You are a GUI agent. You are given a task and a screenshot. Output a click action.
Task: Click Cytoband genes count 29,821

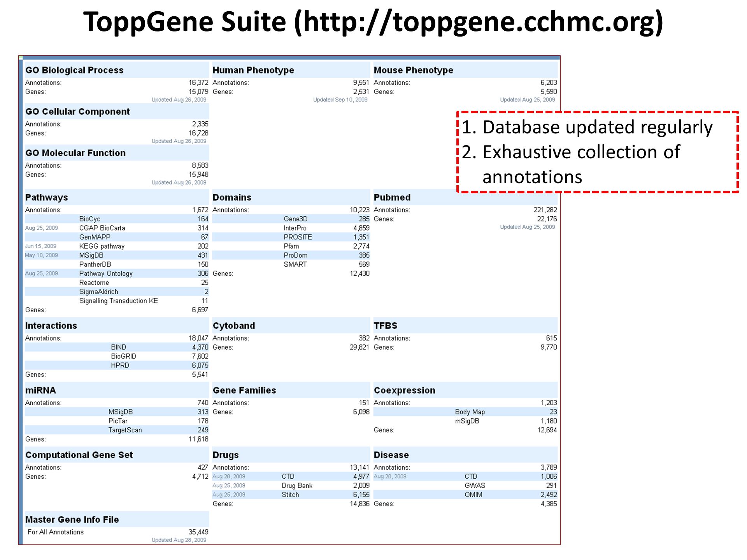pos(359,347)
